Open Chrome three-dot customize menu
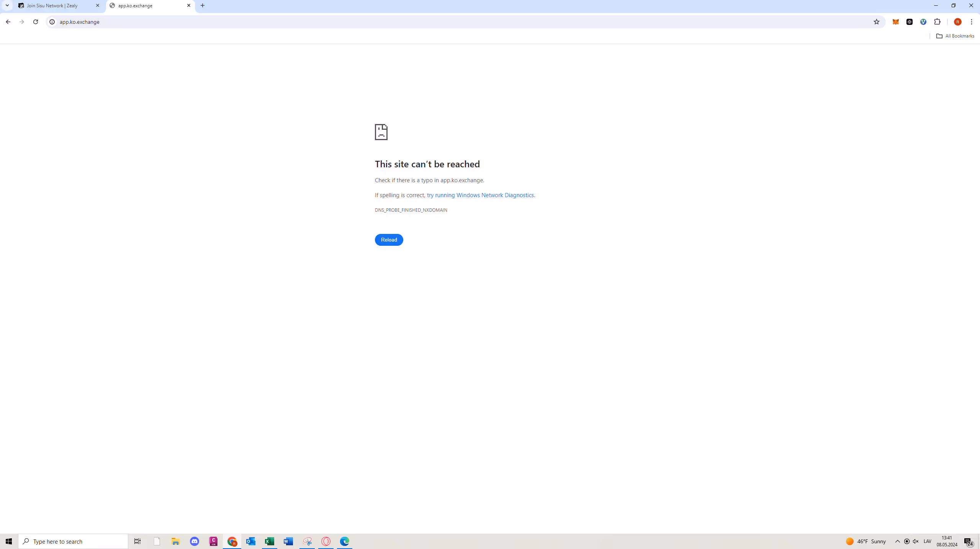 [x=972, y=22]
